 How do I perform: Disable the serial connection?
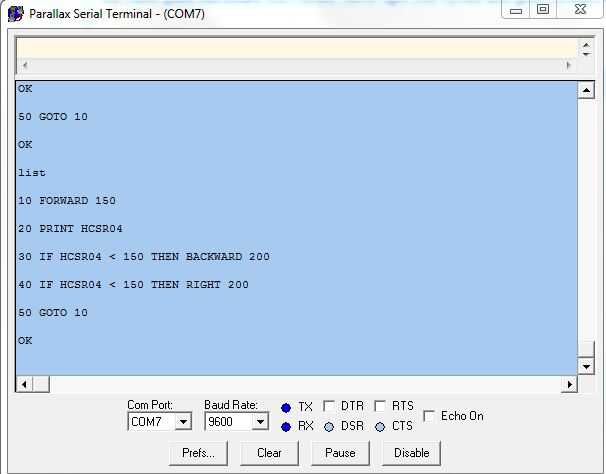tap(412, 453)
